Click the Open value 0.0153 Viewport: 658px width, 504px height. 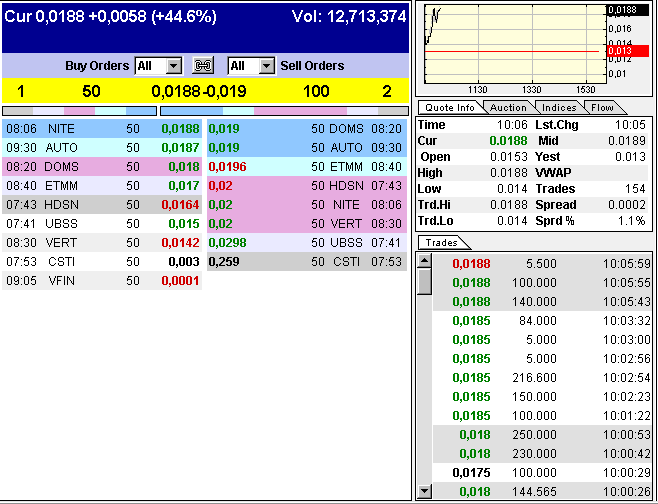[509, 157]
